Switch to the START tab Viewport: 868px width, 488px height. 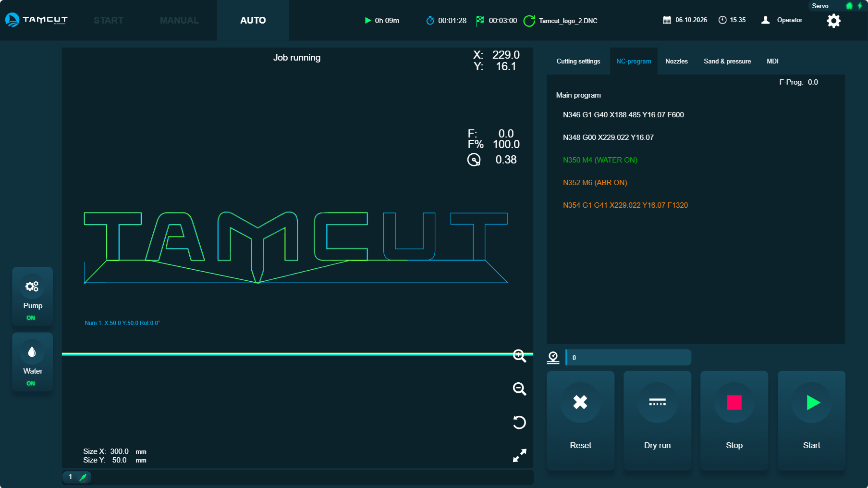pos(109,20)
